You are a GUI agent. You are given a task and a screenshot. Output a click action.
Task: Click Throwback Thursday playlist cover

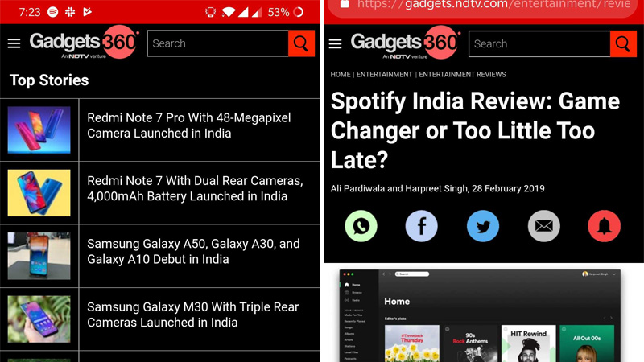(x=412, y=343)
